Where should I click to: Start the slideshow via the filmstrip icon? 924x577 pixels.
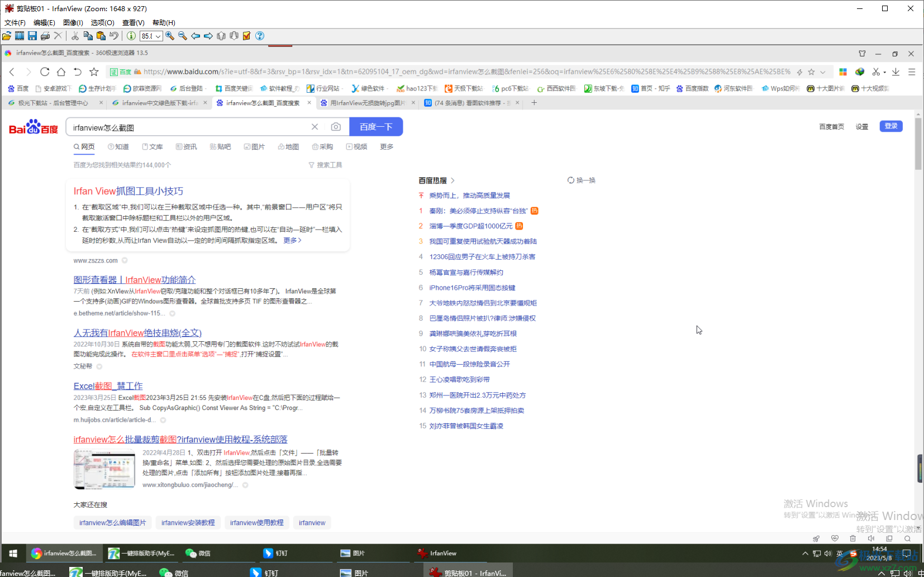click(20, 36)
